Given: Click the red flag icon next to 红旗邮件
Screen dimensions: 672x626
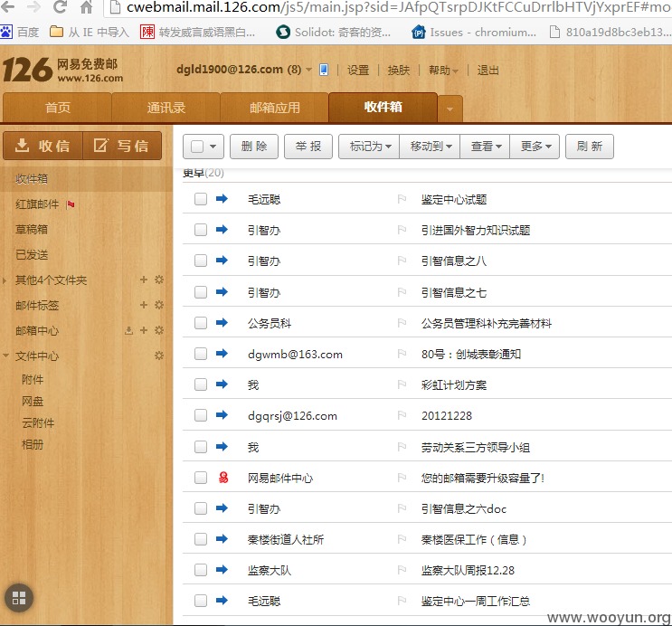Looking at the screenshot, I should tap(71, 204).
